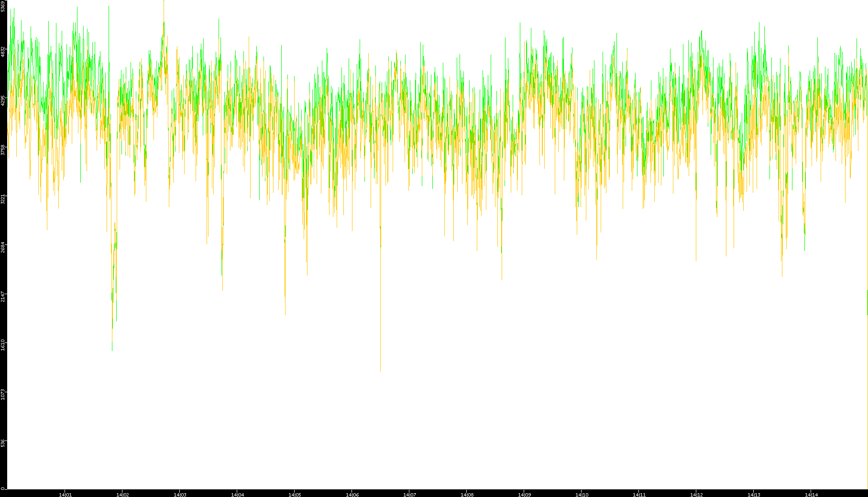Image resolution: width=868 pixels, height=497 pixels.
Task: Pick the 14:04 time axis label
Action: pos(237,495)
